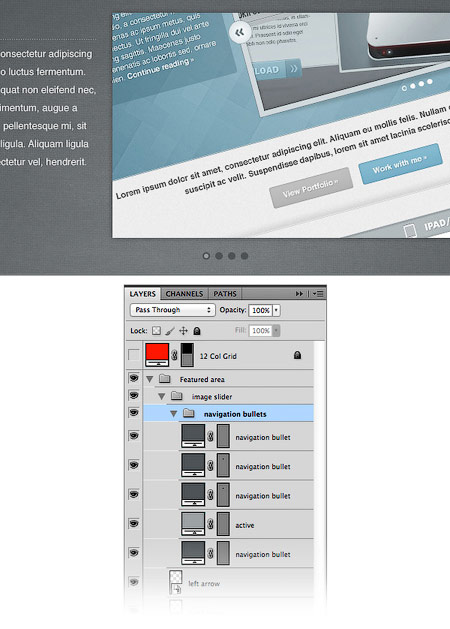
Task: Toggle Lock position move icon
Action: coord(183,331)
